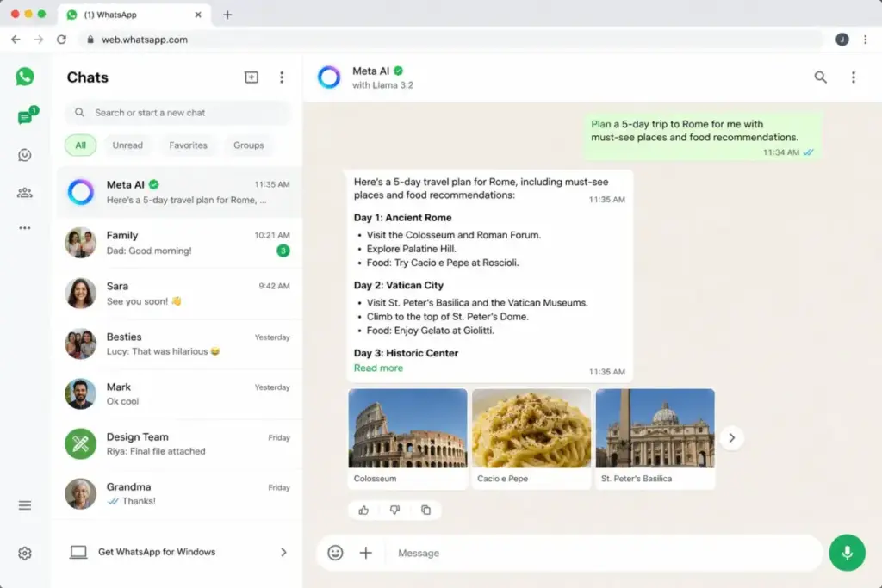Record a voice message with microphone button

coord(848,553)
